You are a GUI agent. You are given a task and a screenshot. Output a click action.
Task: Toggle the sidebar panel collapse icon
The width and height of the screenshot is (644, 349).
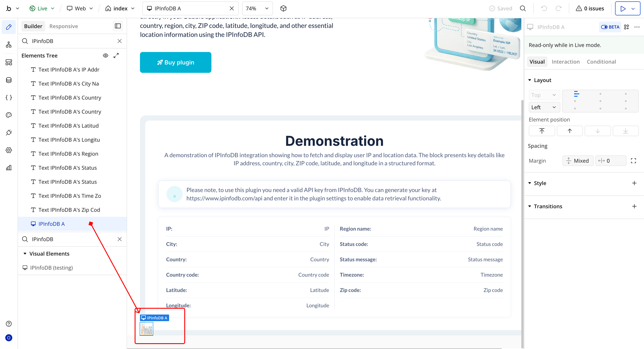[118, 26]
